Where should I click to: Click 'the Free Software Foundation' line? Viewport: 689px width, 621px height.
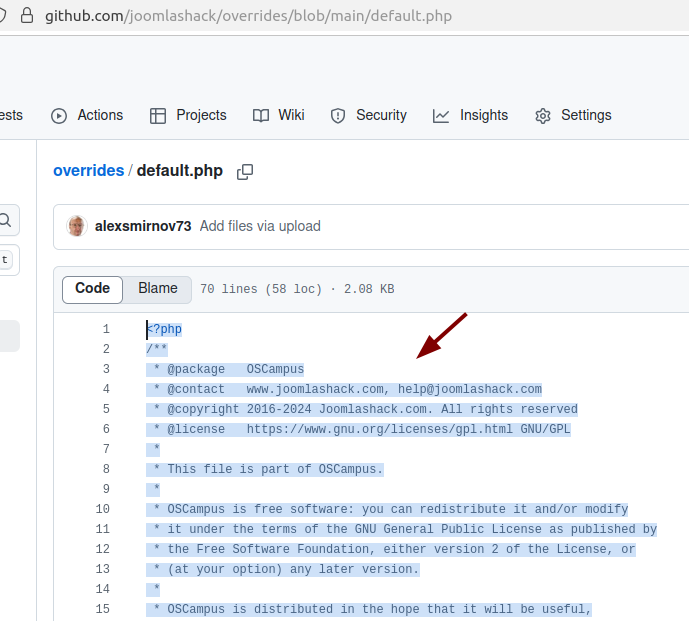[x=391, y=549]
